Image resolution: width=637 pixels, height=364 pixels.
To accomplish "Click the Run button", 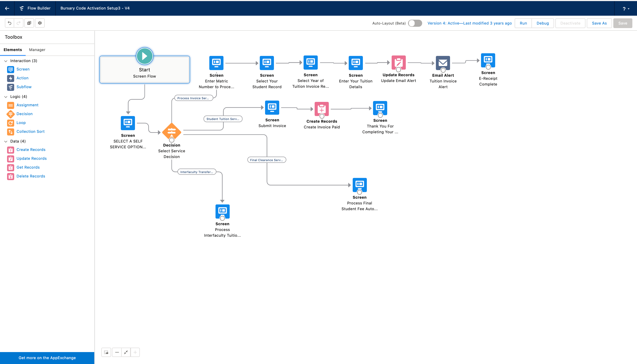I will click(x=523, y=23).
